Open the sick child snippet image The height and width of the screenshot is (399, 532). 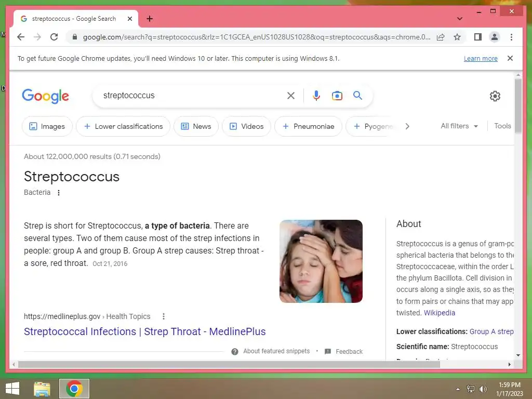[x=321, y=261]
